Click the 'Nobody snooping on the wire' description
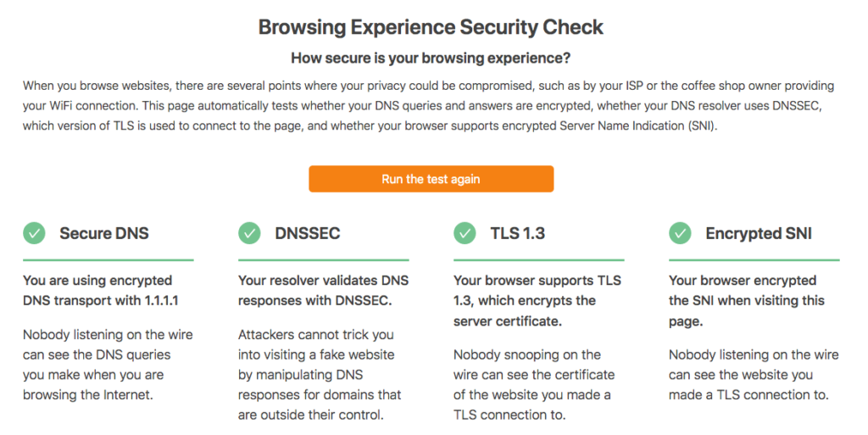The image size is (868, 435). pos(534,385)
